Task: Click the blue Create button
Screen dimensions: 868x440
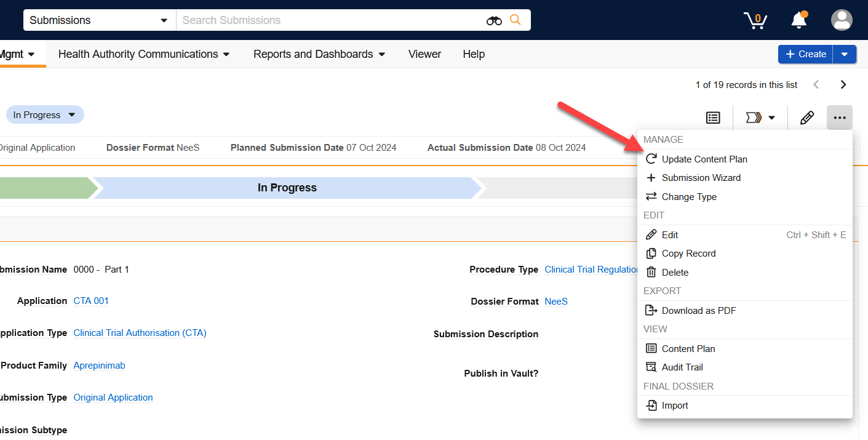Action: [805, 54]
